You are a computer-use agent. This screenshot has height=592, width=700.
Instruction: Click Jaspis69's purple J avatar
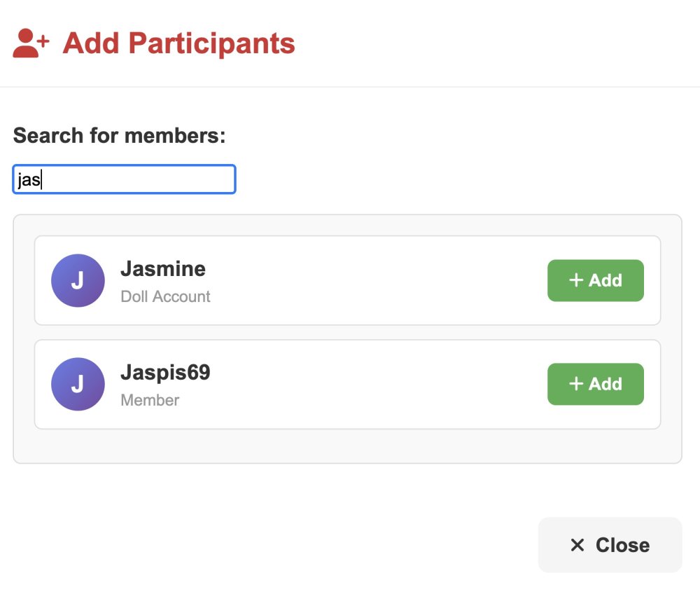point(78,384)
